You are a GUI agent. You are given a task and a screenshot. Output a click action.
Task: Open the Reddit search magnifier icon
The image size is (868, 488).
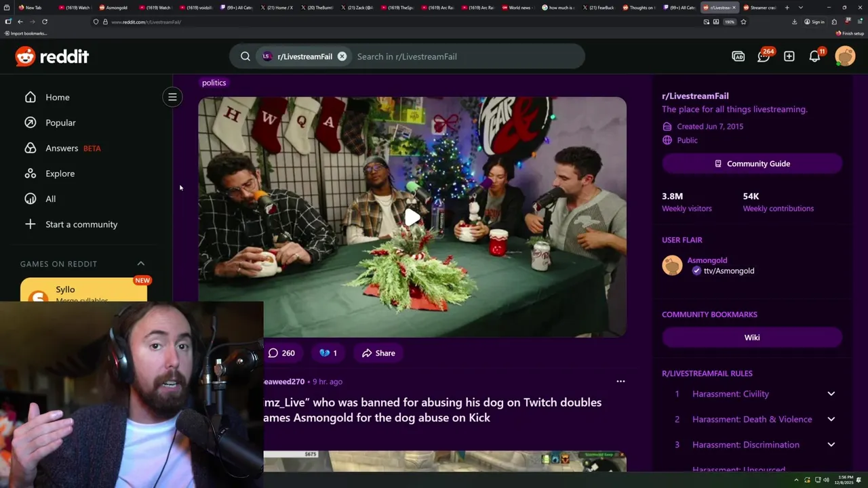click(x=245, y=56)
